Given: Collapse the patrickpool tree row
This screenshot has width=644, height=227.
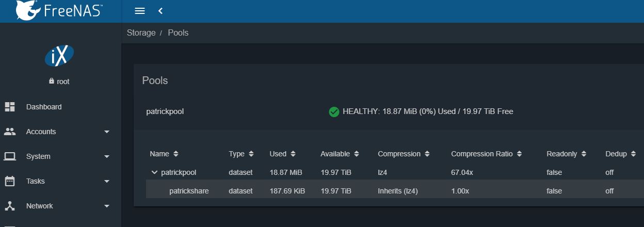Looking at the screenshot, I should pos(154,172).
